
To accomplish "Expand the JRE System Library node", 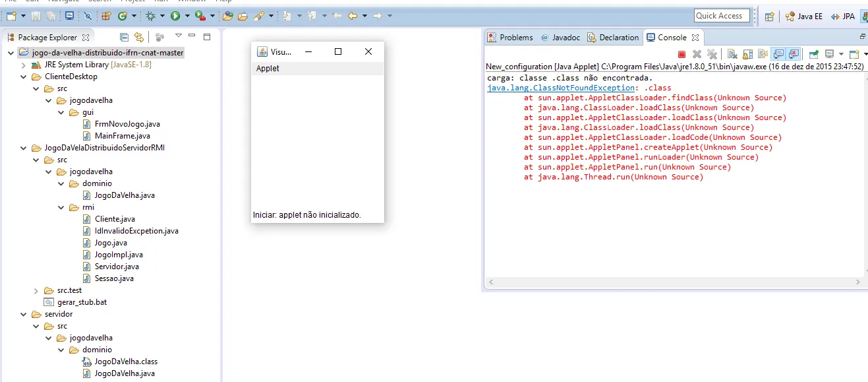I will coord(24,65).
